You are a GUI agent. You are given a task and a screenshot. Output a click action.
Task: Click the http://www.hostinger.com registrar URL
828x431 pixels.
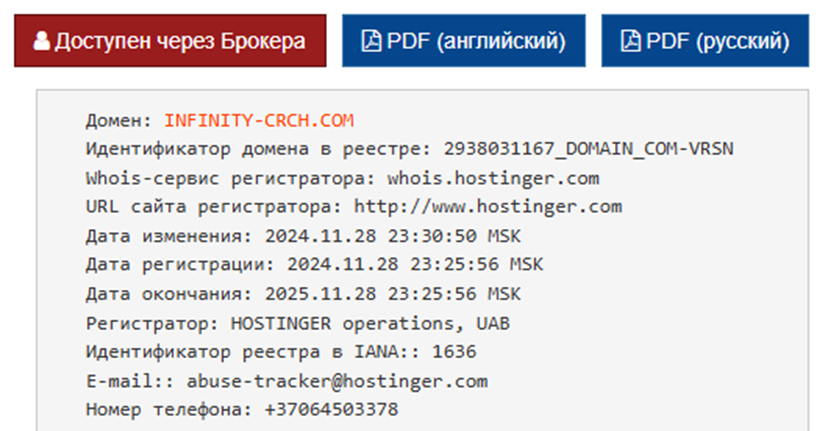pyautogui.click(x=488, y=207)
